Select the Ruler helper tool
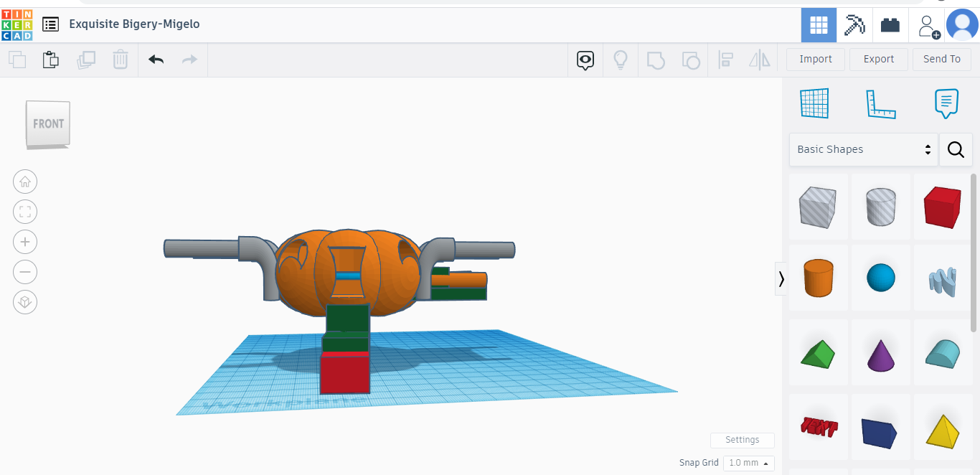The width and height of the screenshot is (980, 475). [x=881, y=103]
